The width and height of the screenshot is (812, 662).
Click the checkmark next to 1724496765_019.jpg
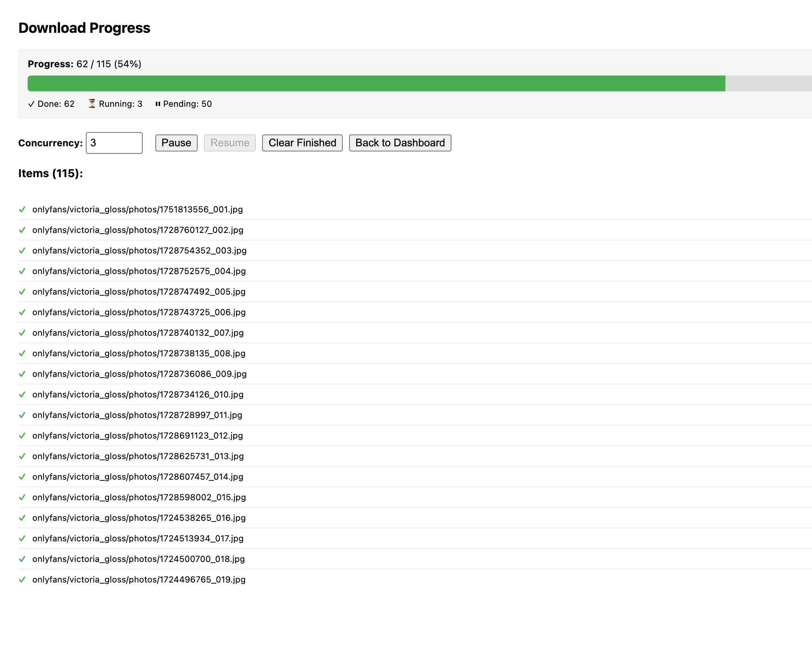pyautogui.click(x=23, y=579)
